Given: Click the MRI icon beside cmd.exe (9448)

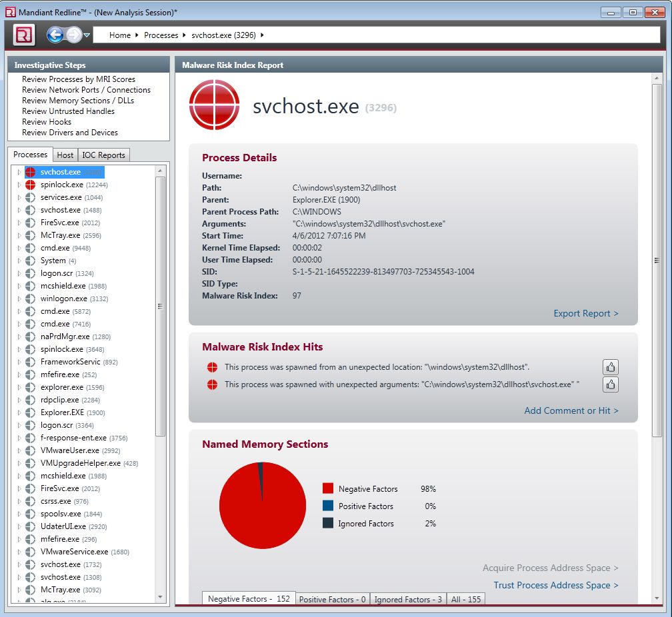Looking at the screenshot, I should [x=31, y=248].
